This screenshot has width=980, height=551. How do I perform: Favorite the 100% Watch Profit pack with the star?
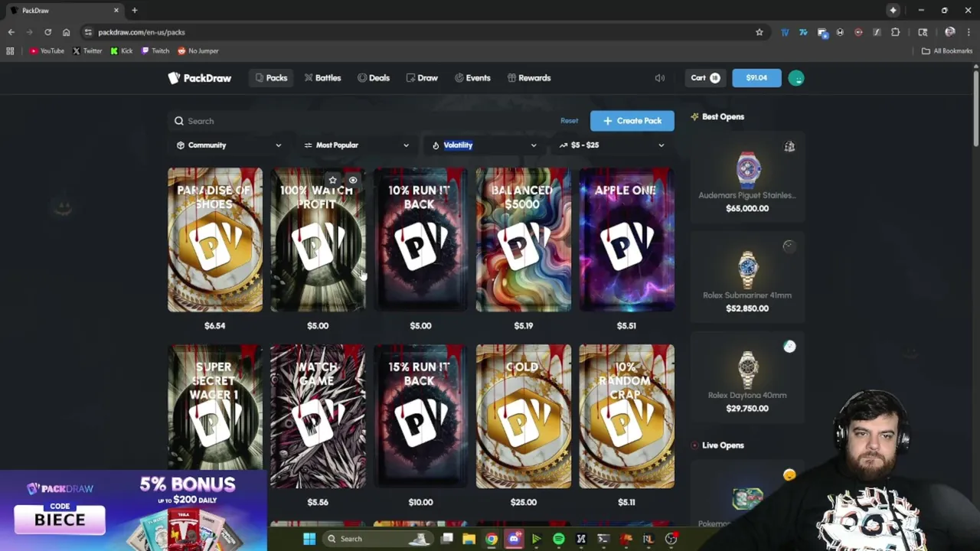[x=332, y=180]
